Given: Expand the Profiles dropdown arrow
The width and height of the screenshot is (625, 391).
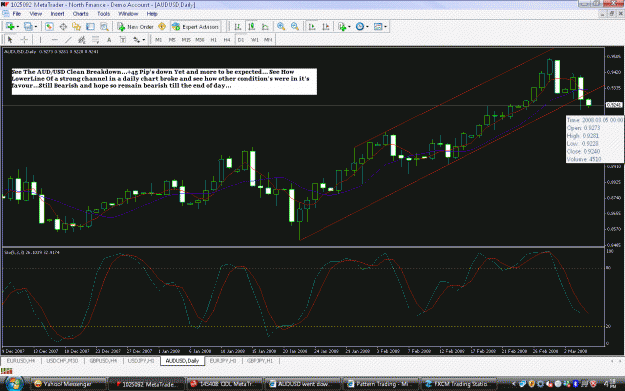Looking at the screenshot, I should coord(36,27).
